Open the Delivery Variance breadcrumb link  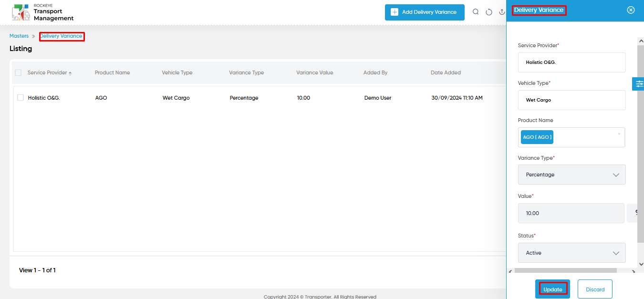pos(61,36)
